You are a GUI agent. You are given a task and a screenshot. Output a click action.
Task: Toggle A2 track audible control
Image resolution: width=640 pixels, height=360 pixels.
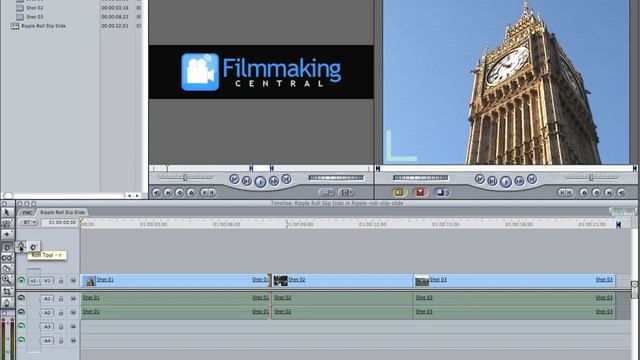click(21, 312)
